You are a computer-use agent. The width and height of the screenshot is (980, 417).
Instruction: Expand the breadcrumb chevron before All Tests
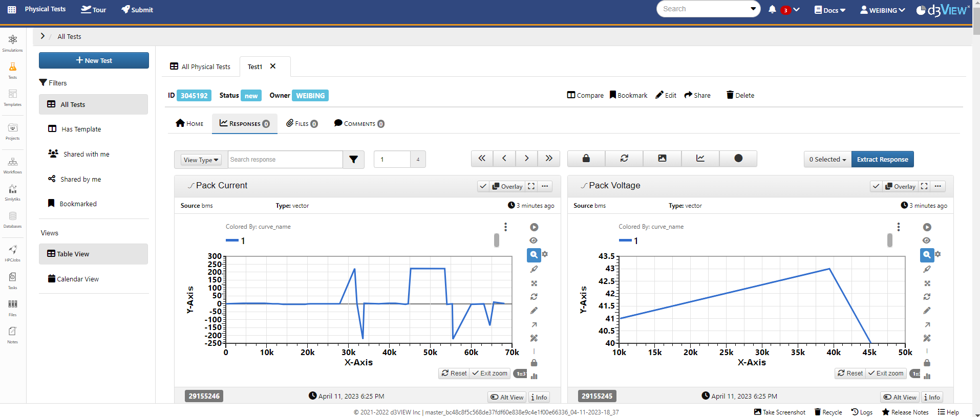(42, 36)
